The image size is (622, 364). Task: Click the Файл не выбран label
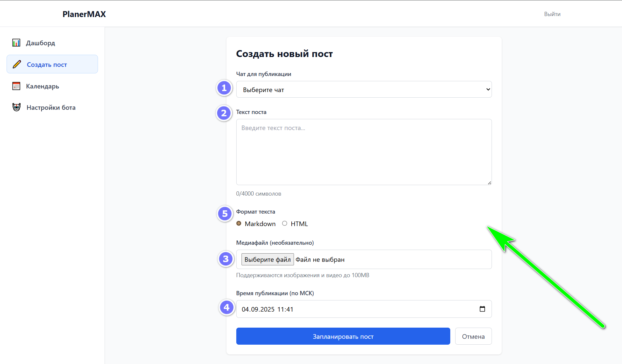320,259
